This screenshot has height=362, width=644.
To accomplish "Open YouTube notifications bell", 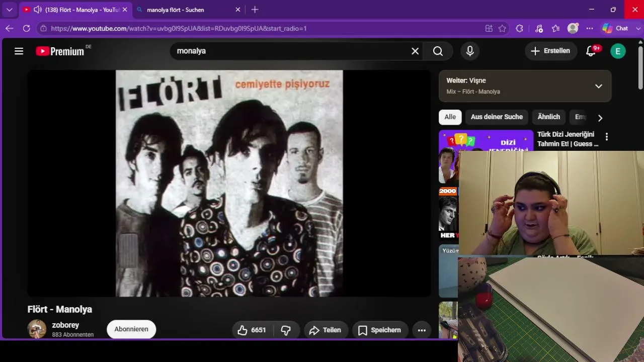I will (x=591, y=51).
